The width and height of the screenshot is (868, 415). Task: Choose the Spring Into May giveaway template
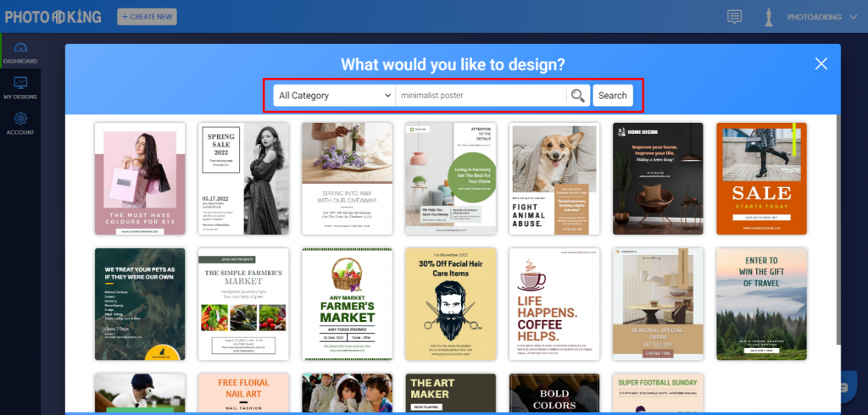tap(347, 179)
